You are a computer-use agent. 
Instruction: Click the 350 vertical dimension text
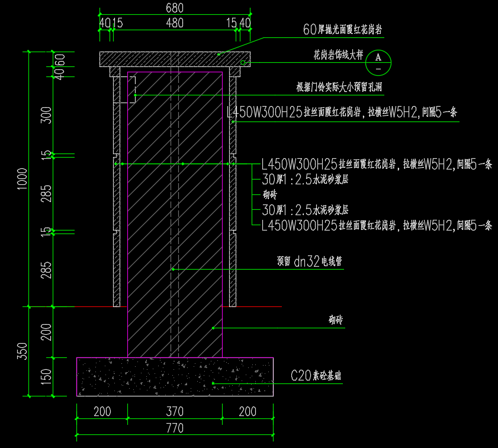[x=23, y=351]
